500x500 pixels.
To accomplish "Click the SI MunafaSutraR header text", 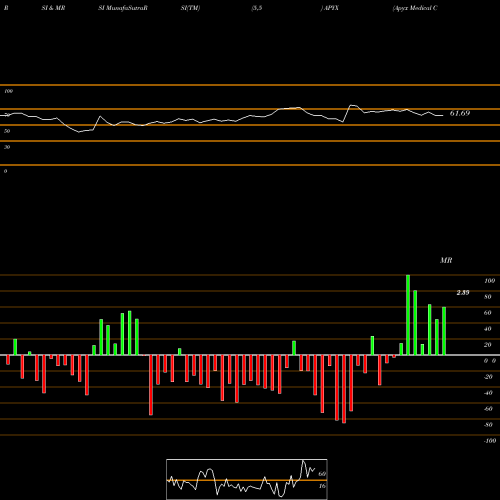I will [123, 8].
